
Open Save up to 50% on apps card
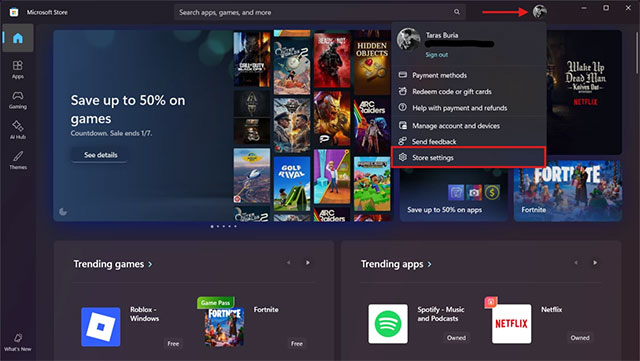point(454,194)
